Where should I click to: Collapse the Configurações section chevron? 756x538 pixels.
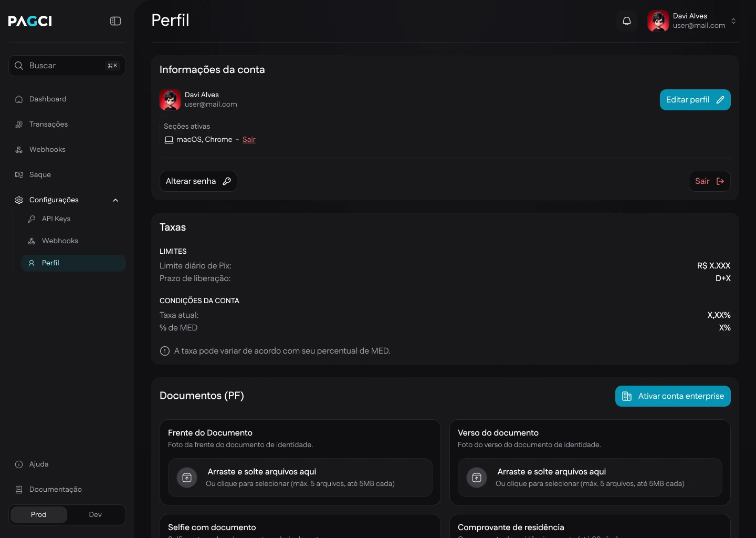point(115,200)
